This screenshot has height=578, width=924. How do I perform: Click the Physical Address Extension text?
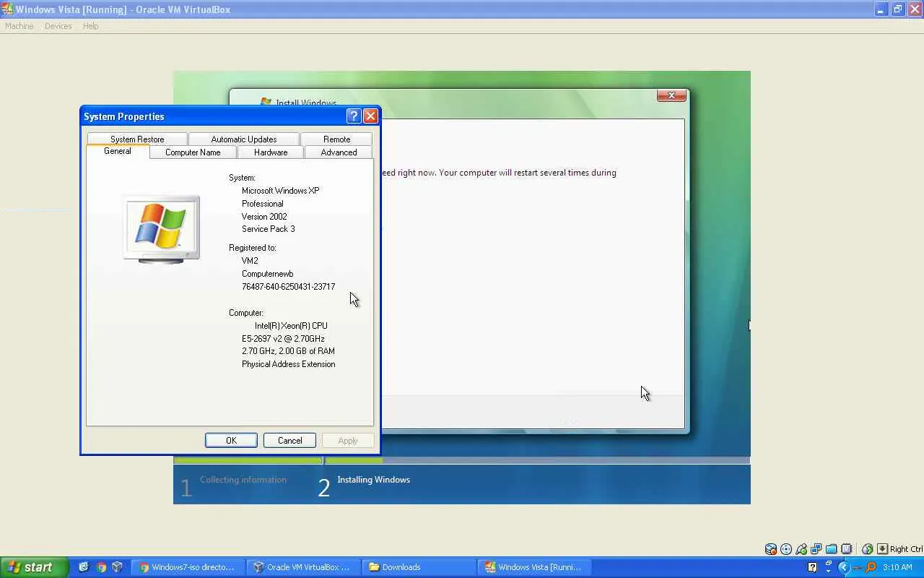click(288, 364)
